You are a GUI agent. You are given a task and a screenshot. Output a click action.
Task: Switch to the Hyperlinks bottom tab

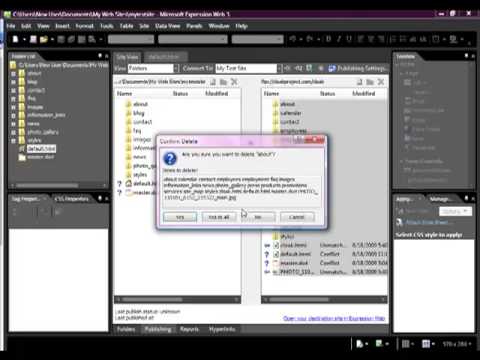tap(222, 329)
